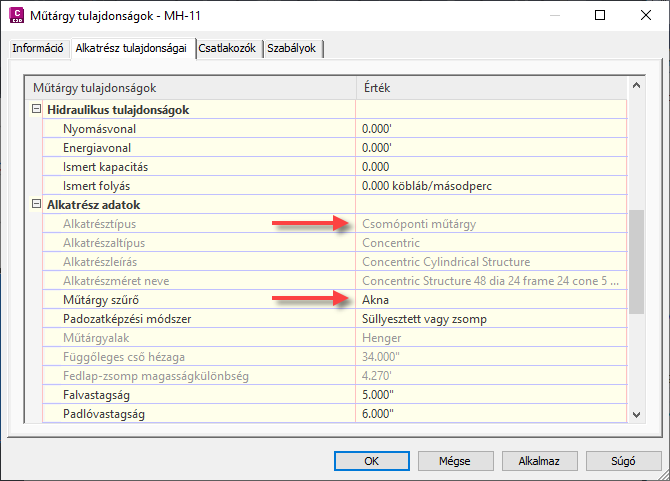Edit the Műtárgy szűrő value Akna

click(x=490, y=300)
